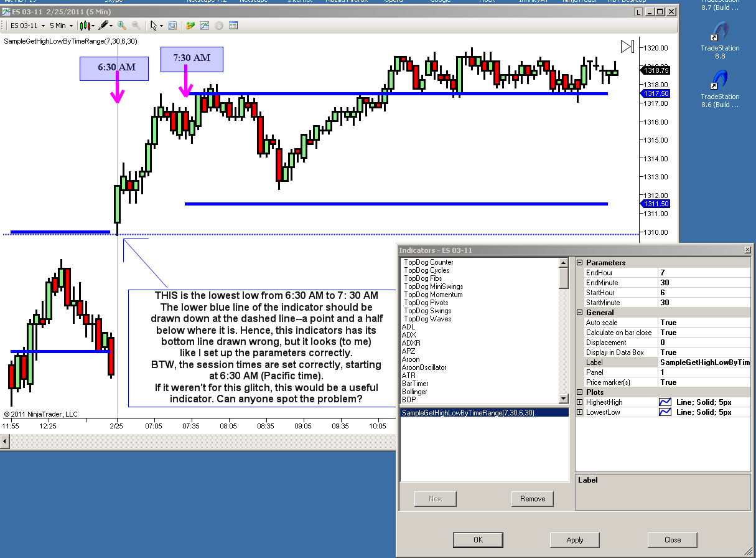Click the LowestLow line style icon
Screen dimensions: 756x558
(x=665, y=412)
